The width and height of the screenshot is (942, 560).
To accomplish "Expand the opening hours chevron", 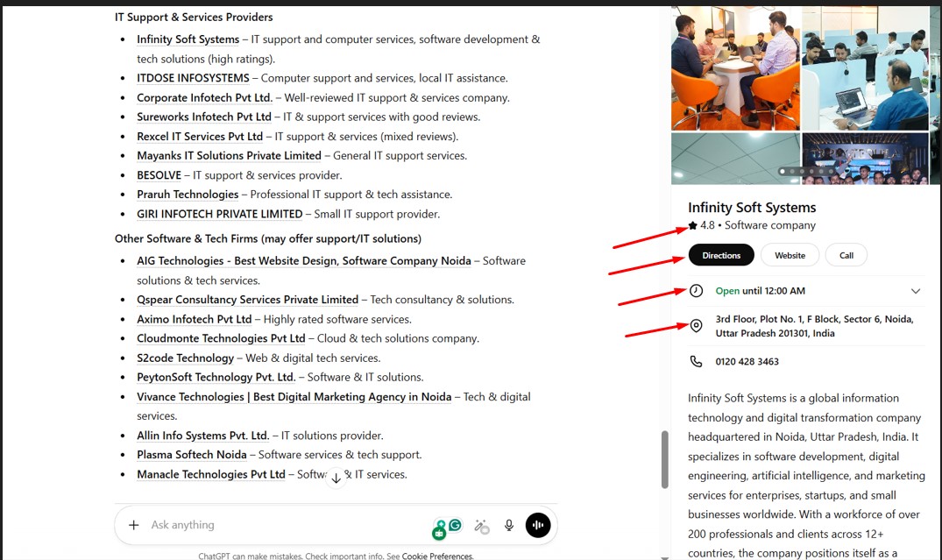I will (916, 291).
